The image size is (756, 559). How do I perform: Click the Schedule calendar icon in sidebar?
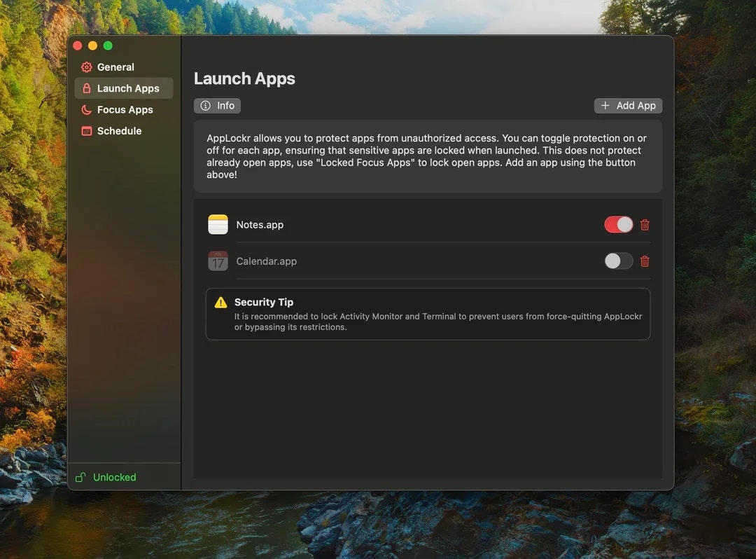[x=87, y=131]
